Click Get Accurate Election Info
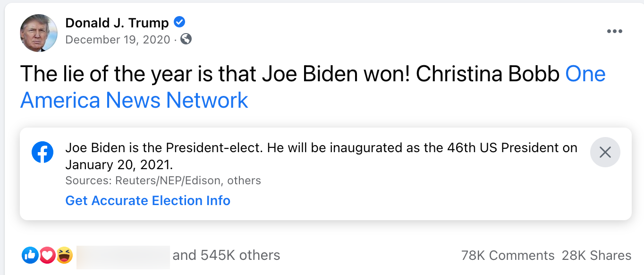Screen dimensions: 644x275 147,200
